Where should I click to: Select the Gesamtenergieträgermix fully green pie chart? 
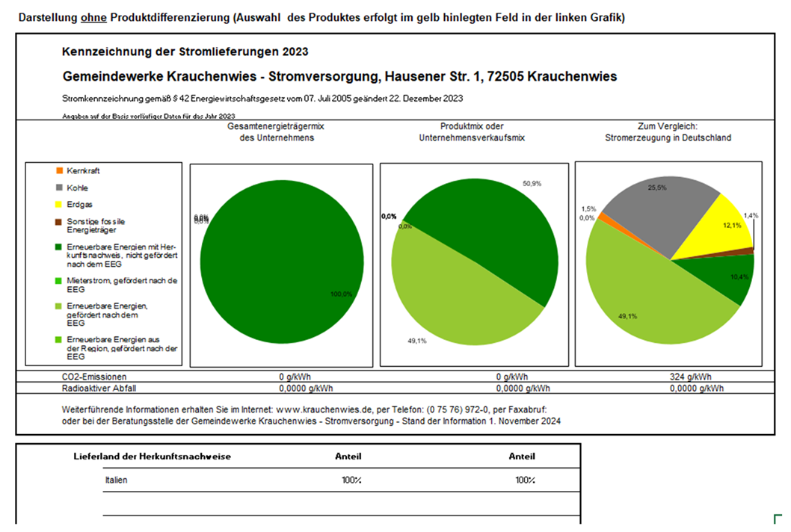(280, 267)
